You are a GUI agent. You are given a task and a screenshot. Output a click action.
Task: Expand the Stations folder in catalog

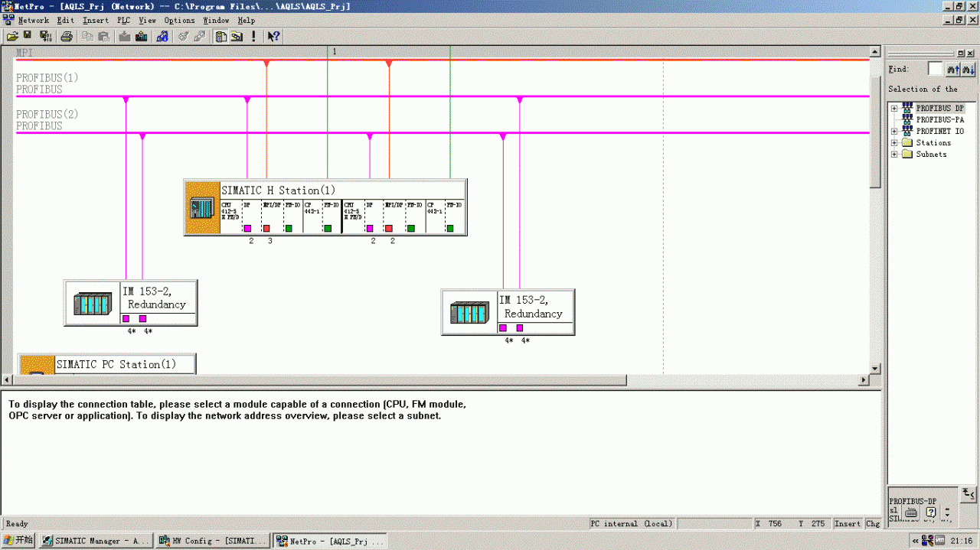pyautogui.click(x=893, y=143)
